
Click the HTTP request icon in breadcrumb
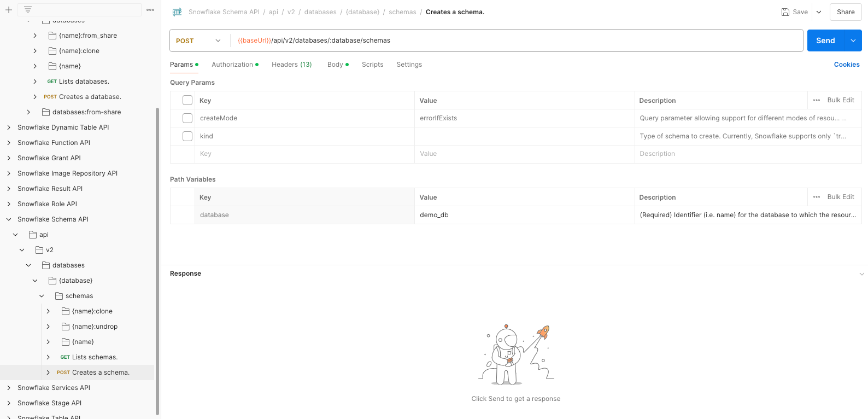point(177,12)
